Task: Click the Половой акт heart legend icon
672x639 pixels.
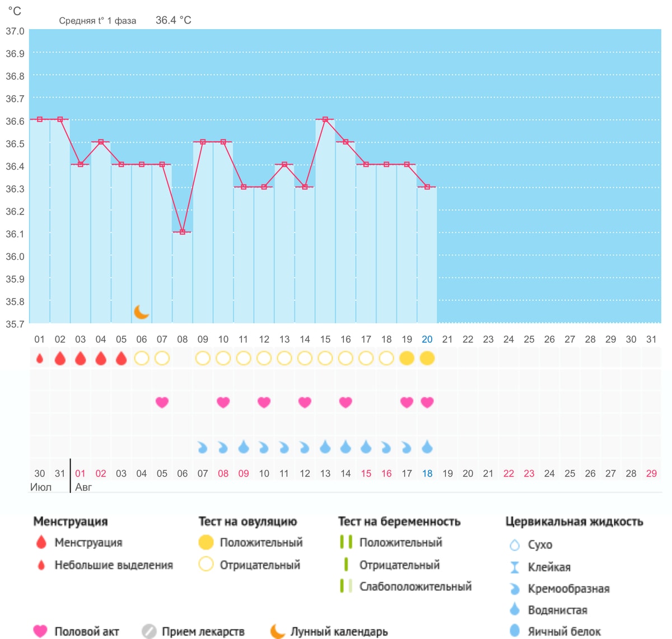Action: point(40,631)
